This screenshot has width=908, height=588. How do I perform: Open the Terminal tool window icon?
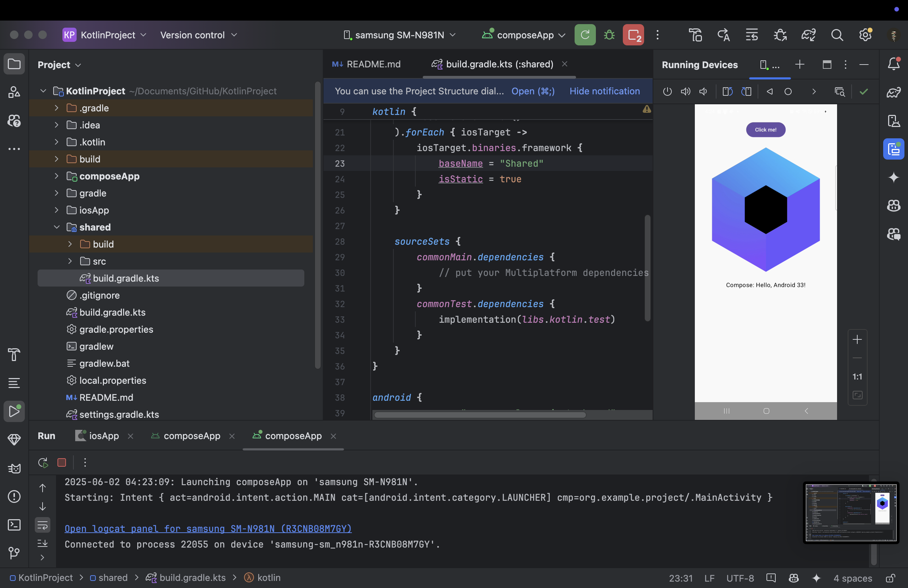[14, 525]
